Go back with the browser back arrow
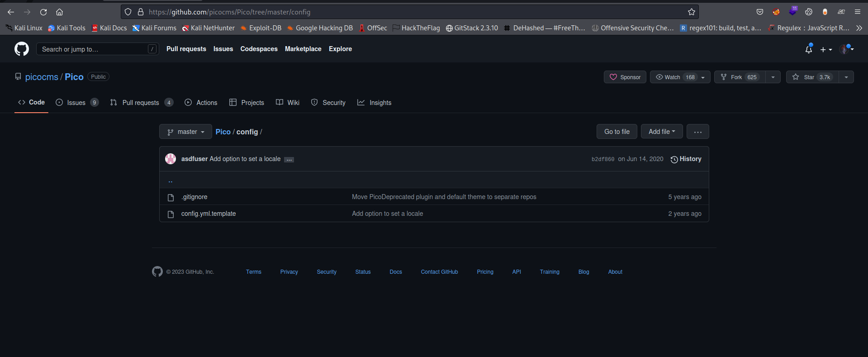This screenshot has height=357, width=868. tap(11, 12)
